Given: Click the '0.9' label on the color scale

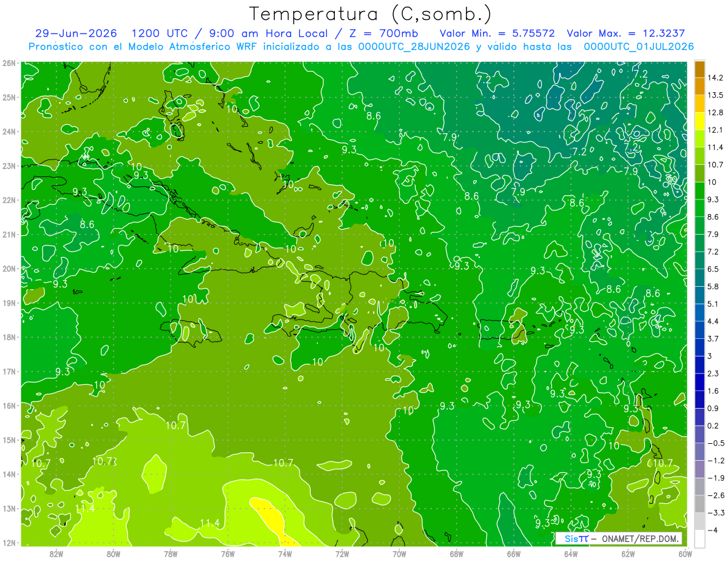Looking at the screenshot, I should click(x=714, y=408).
